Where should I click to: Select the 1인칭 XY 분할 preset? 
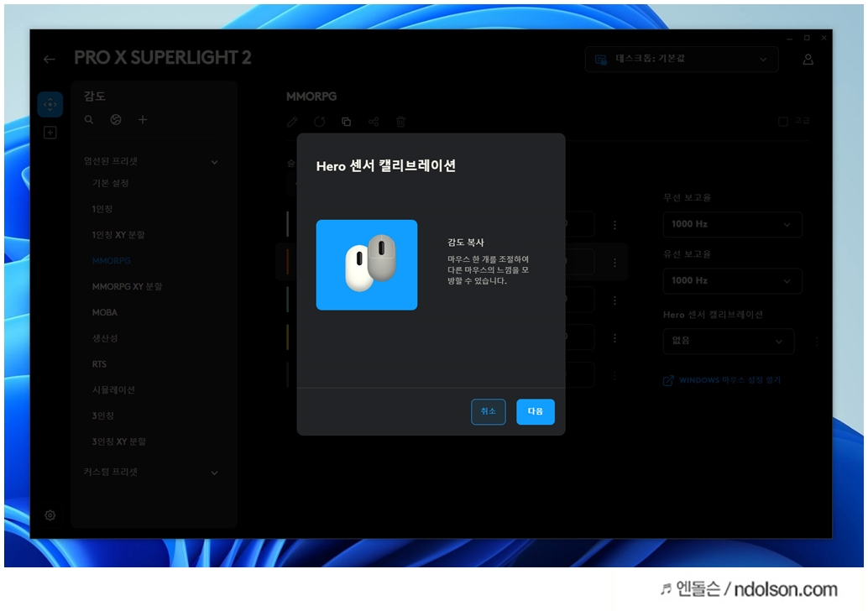pyautogui.click(x=118, y=235)
